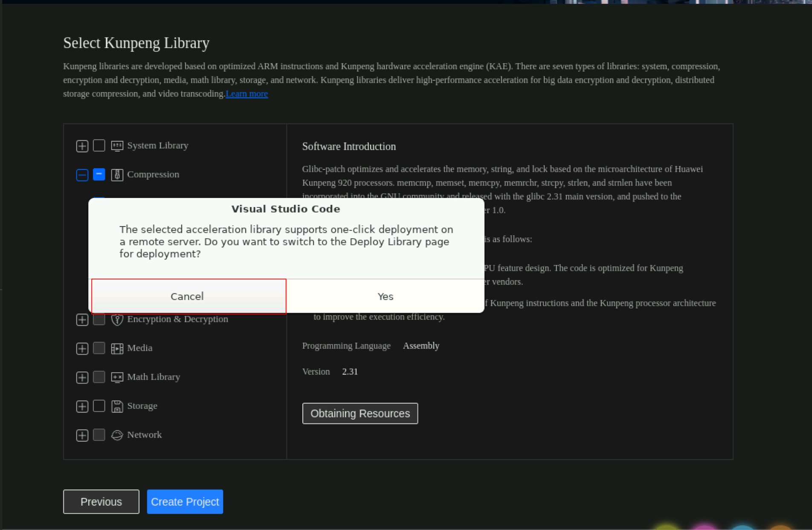The height and width of the screenshot is (530, 812).
Task: Click the Media film icon
Action: (117, 349)
